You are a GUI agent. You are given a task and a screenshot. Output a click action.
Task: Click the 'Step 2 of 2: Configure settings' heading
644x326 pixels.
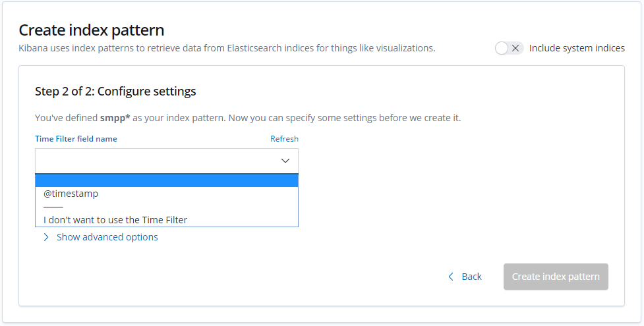[115, 92]
